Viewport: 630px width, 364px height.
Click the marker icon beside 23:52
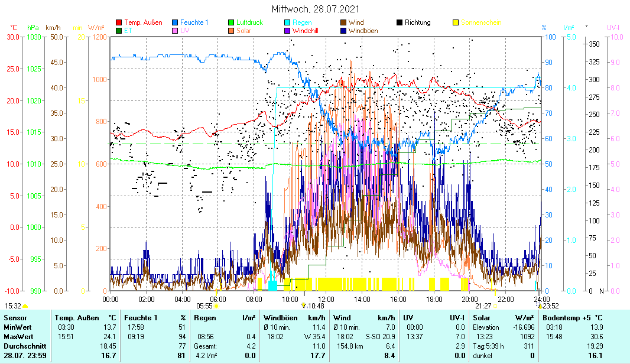(x=540, y=305)
